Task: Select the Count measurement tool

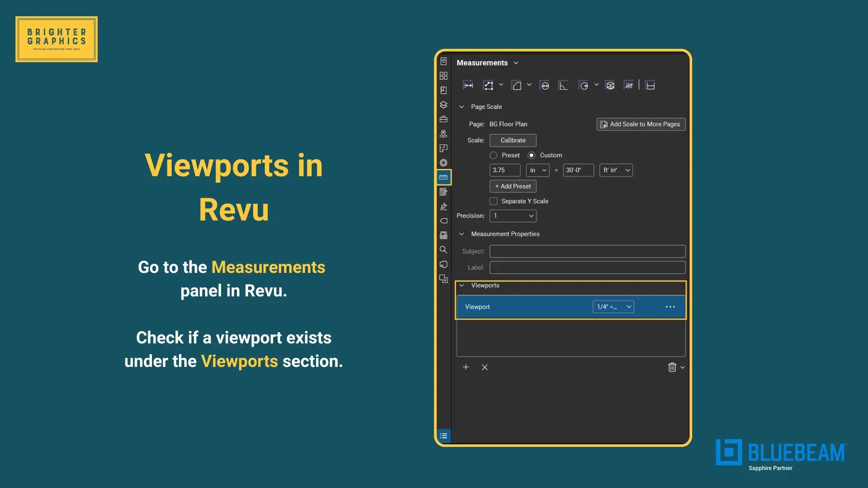Action: [x=628, y=85]
